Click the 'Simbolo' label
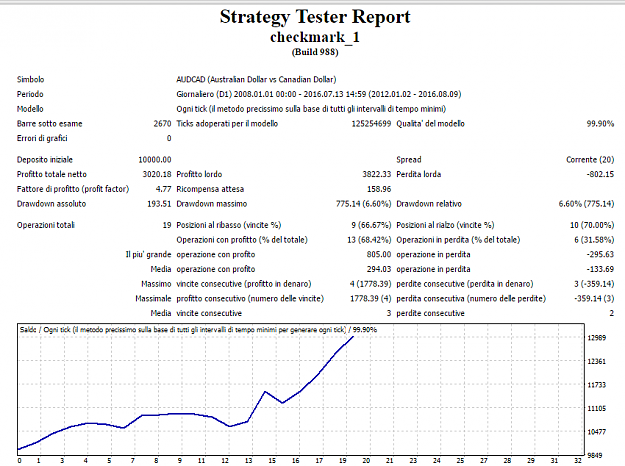The height and width of the screenshot is (466, 625). [30, 79]
